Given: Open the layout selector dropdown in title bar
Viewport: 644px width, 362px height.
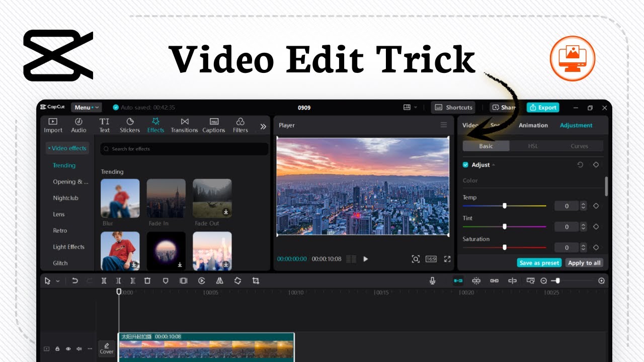Looking at the screenshot, I should (x=410, y=107).
